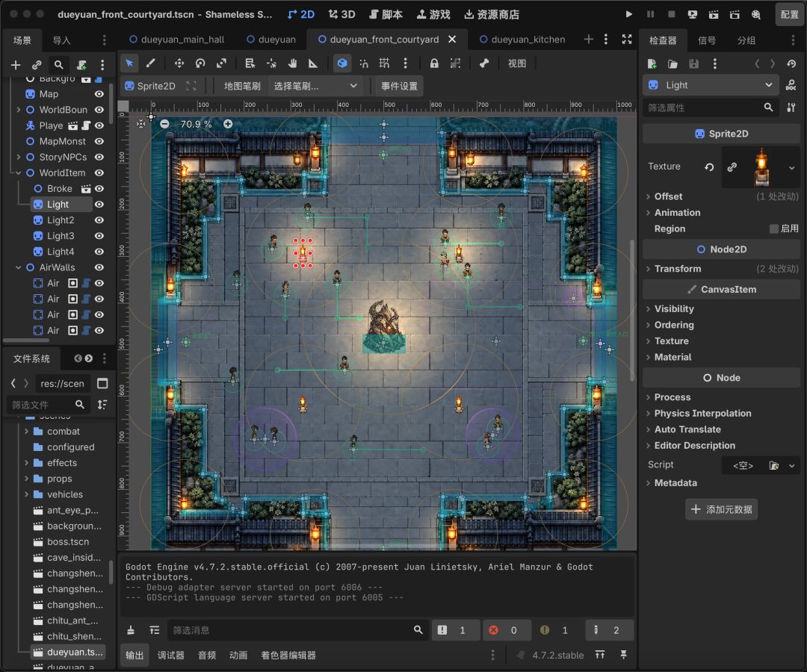
Task: Hide the AirWalls node
Action: (x=99, y=267)
